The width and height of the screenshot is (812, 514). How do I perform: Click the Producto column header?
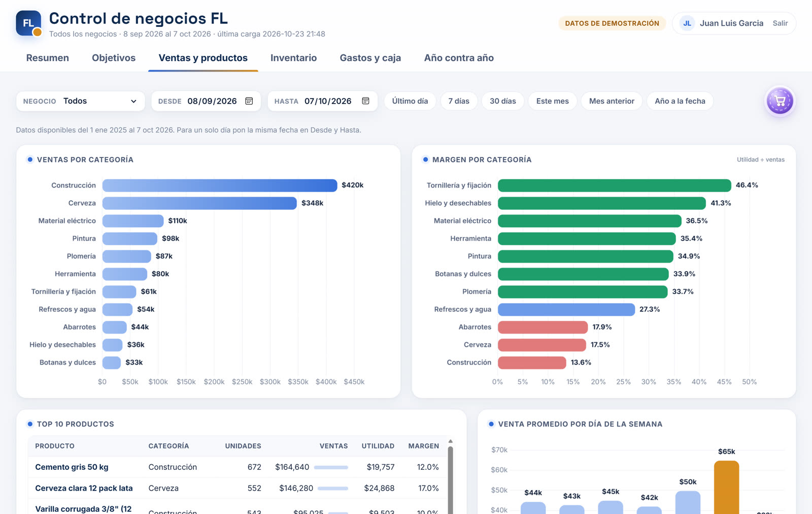point(55,446)
